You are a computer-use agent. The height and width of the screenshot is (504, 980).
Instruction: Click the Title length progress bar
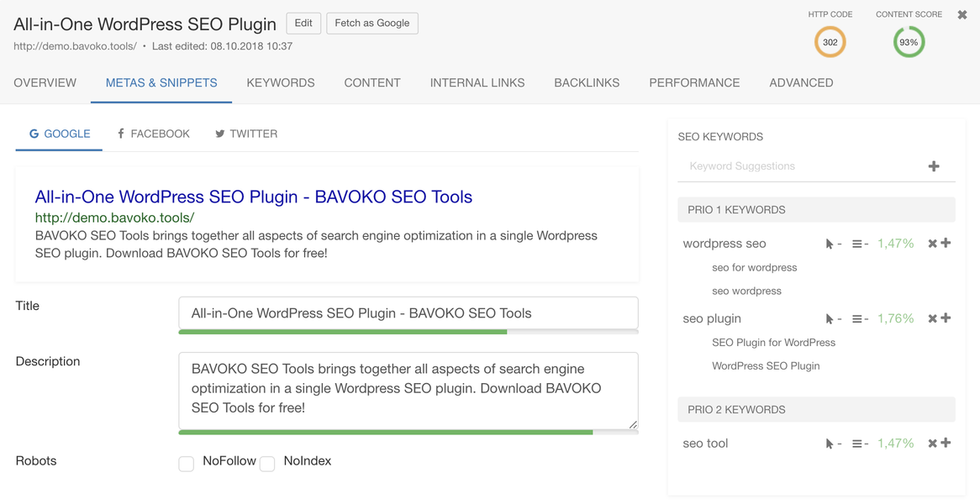408,332
